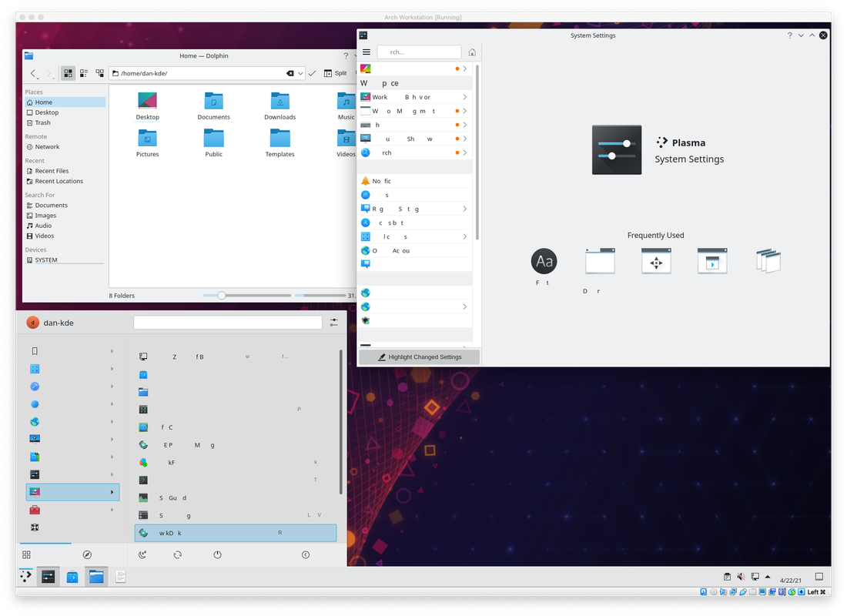The image size is (847, 616).
Task: Open the lifebuoy Help launcher entry
Action: tap(72, 527)
